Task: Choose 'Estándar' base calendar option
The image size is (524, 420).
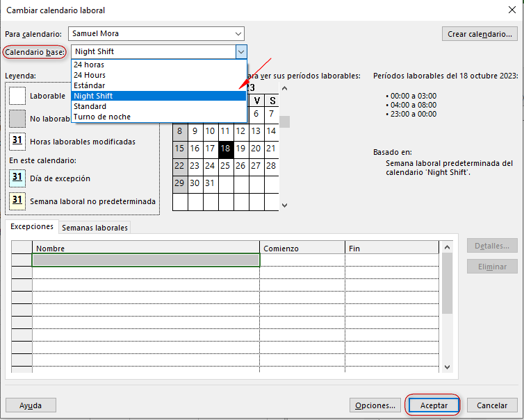Action: tap(90, 85)
